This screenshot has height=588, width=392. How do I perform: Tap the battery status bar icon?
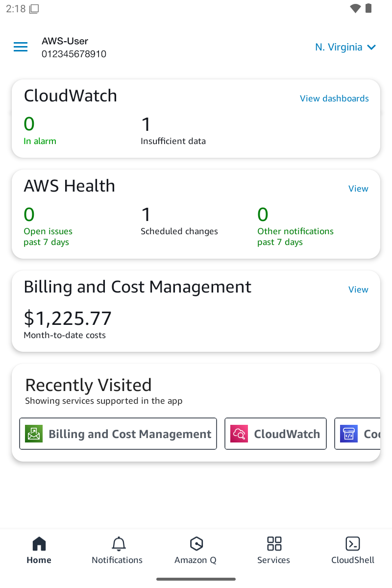tap(368, 8)
